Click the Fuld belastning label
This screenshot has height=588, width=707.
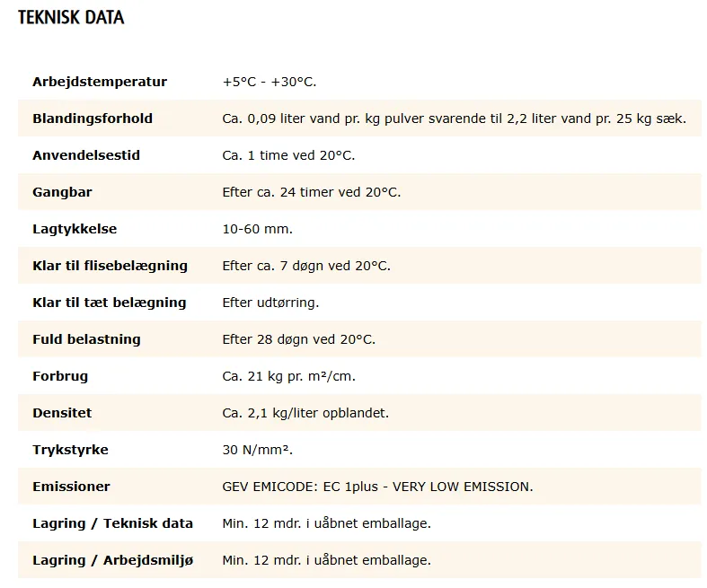(x=86, y=339)
